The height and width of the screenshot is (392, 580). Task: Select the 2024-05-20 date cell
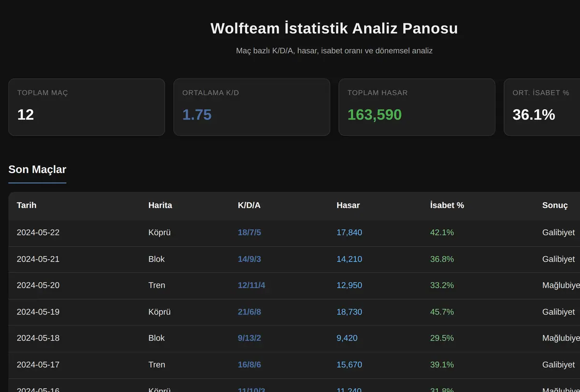coord(38,285)
